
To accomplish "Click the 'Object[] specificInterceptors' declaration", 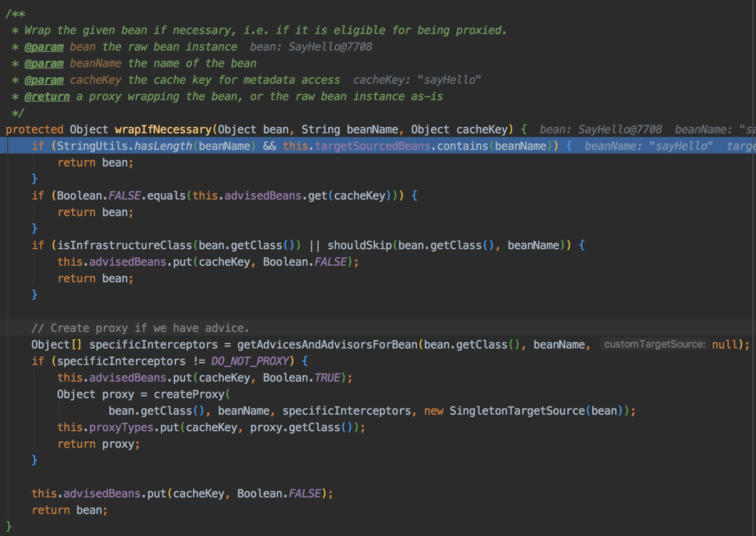I will pos(125,345).
